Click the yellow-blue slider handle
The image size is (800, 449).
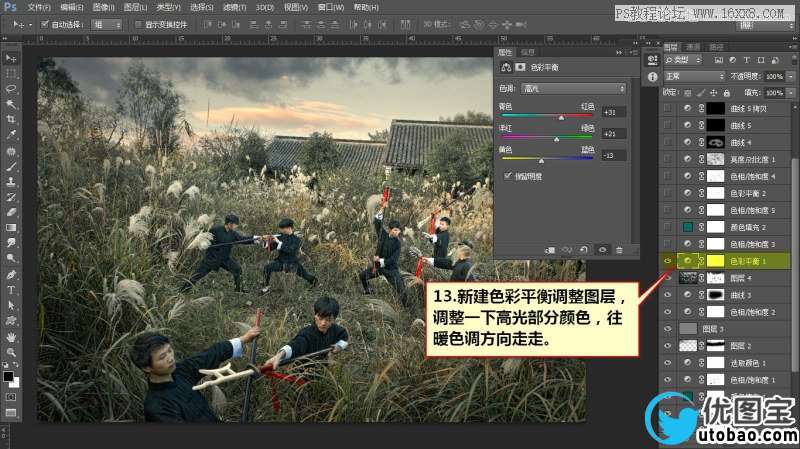[x=541, y=161]
